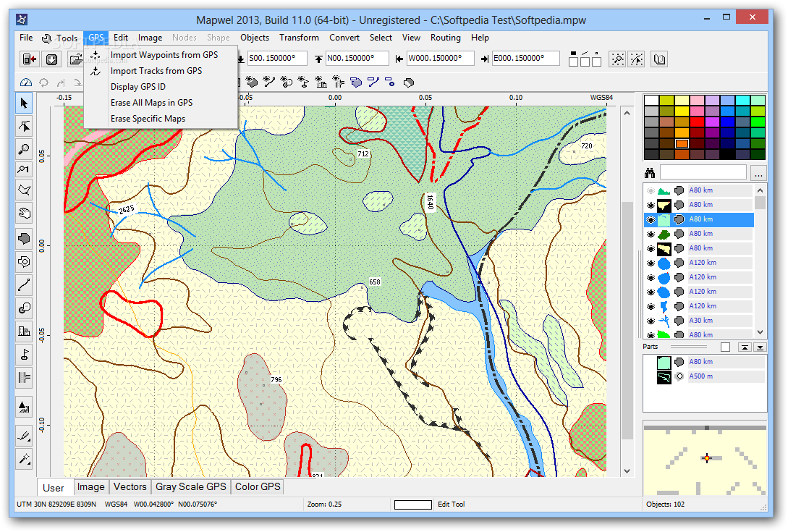This screenshot has width=788, height=532.
Task: Click the device export icon with red arrow
Action: pyautogui.click(x=30, y=59)
